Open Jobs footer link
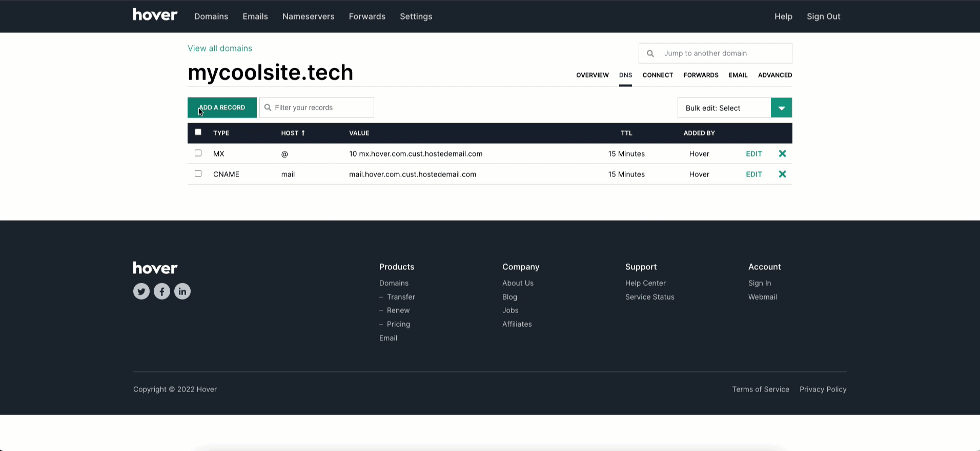This screenshot has width=980, height=451. coord(510,310)
